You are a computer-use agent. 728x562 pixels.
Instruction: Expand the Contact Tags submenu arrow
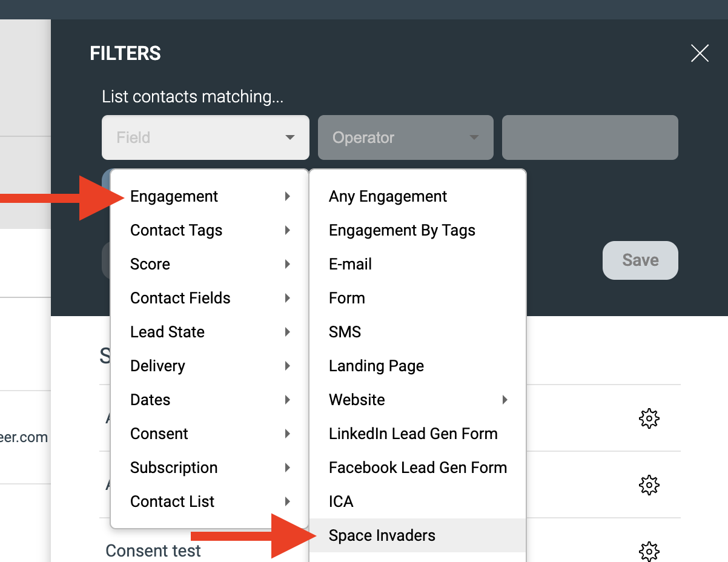coord(288,230)
